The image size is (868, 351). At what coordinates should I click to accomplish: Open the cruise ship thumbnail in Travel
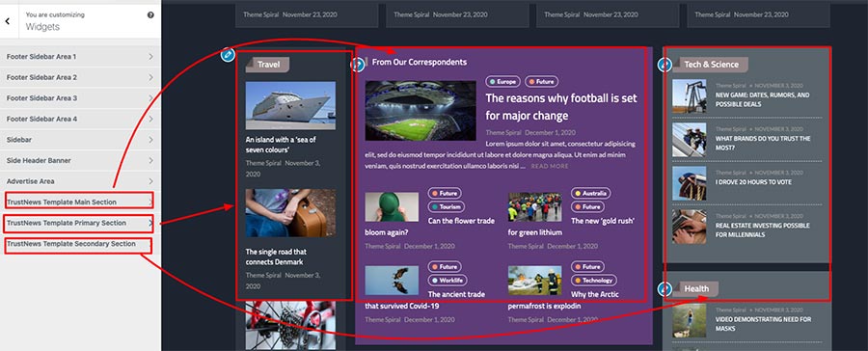290,106
